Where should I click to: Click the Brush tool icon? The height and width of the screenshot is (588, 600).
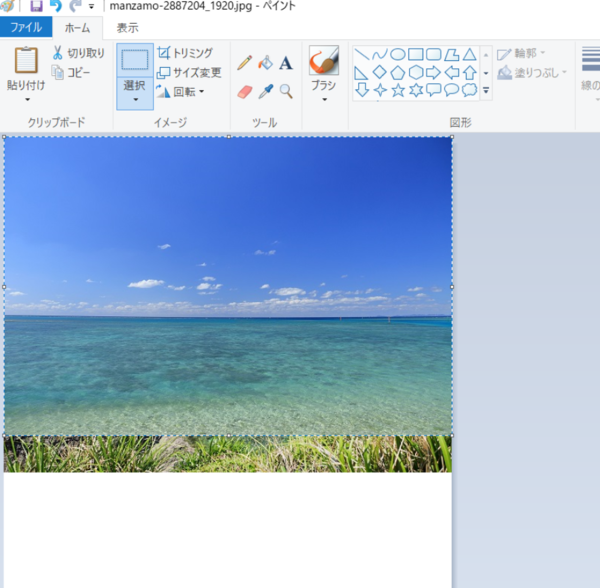pos(324,60)
